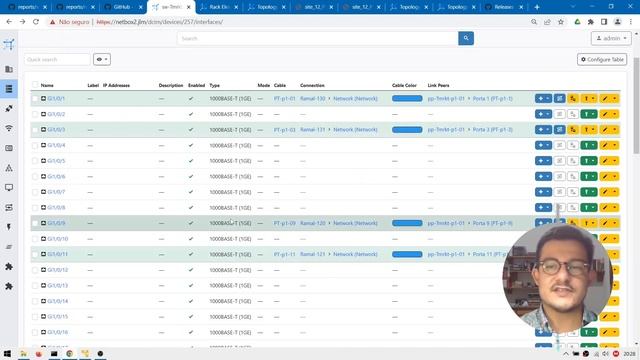Disconnect the cable on row G1/0/3
Screen dimensions: 640x360
(573, 130)
